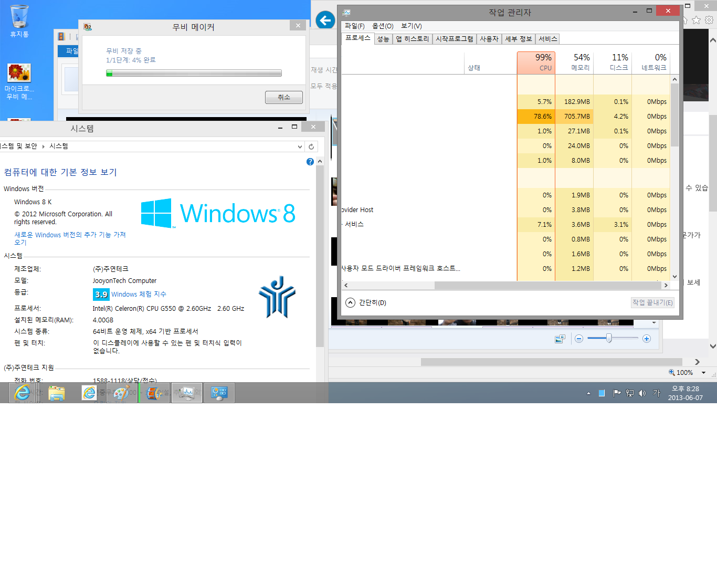
Task: Open 새로운 Windows 버전의 추가 기능 link
Action: pos(70,238)
